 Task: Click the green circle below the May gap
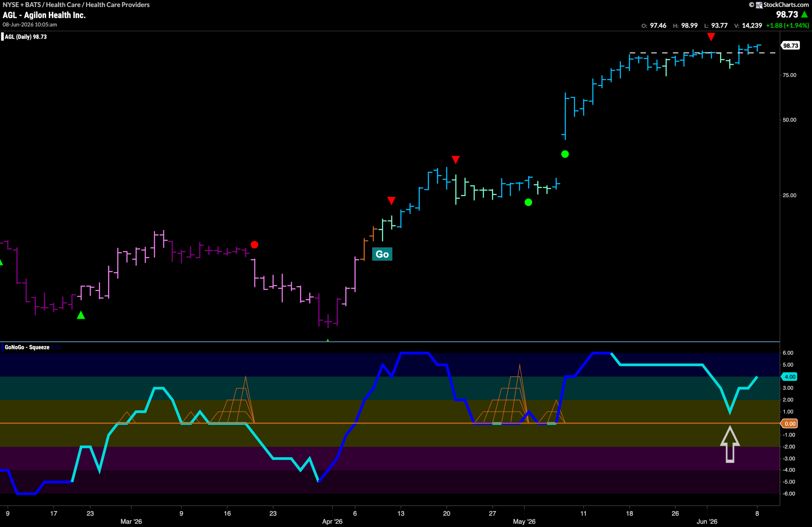[x=565, y=154]
